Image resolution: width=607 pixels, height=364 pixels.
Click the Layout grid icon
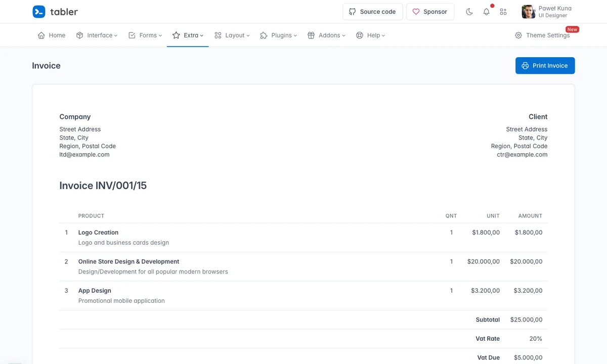pos(218,35)
